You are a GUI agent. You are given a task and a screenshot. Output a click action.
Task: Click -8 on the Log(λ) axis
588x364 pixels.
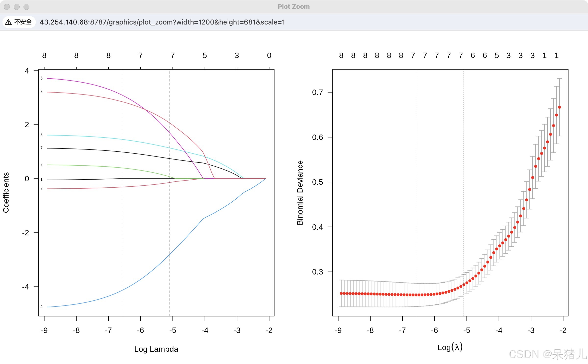tap(370, 330)
